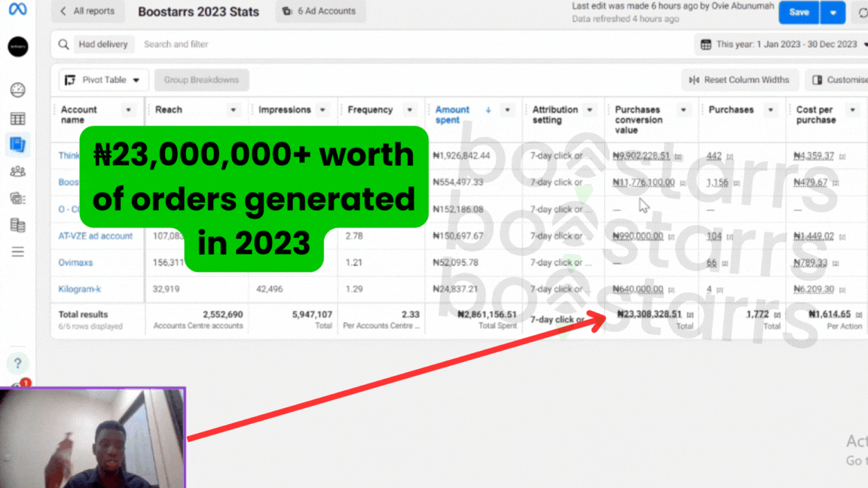
Task: Click footnote icon beside ₦990,000.00
Action: point(671,236)
